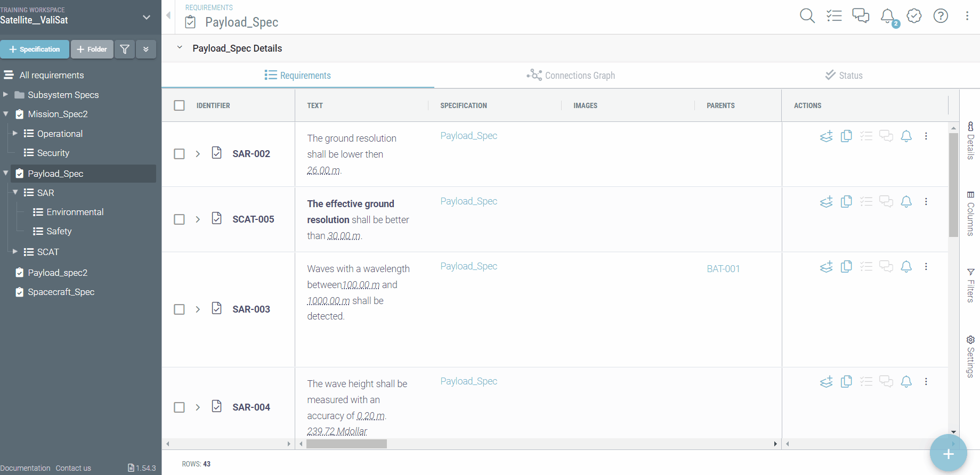Open the BAT-001 parent link
Viewport: 980px width, 475px height.
[x=723, y=269]
